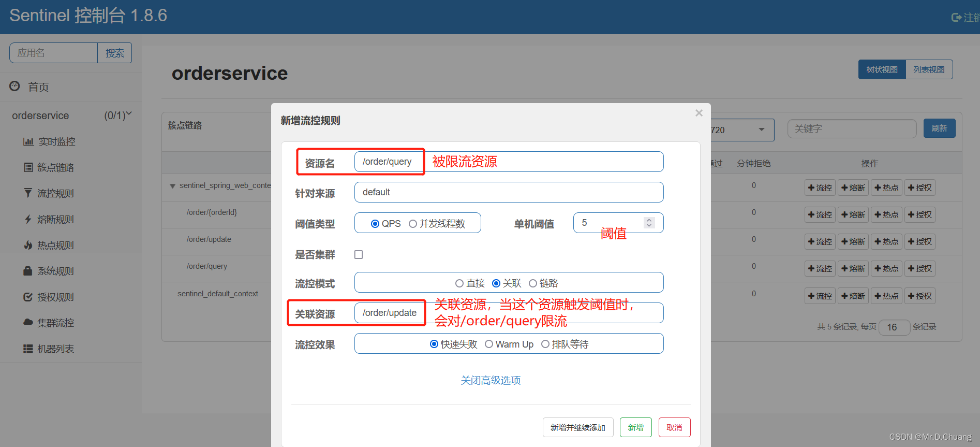Open the 首页 home icon in sidebar
The image size is (980, 447).
click(x=15, y=86)
